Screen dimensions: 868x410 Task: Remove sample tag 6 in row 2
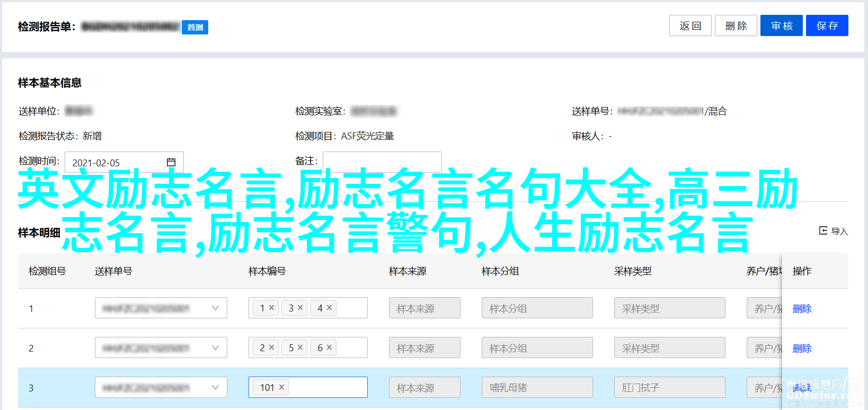tap(329, 347)
